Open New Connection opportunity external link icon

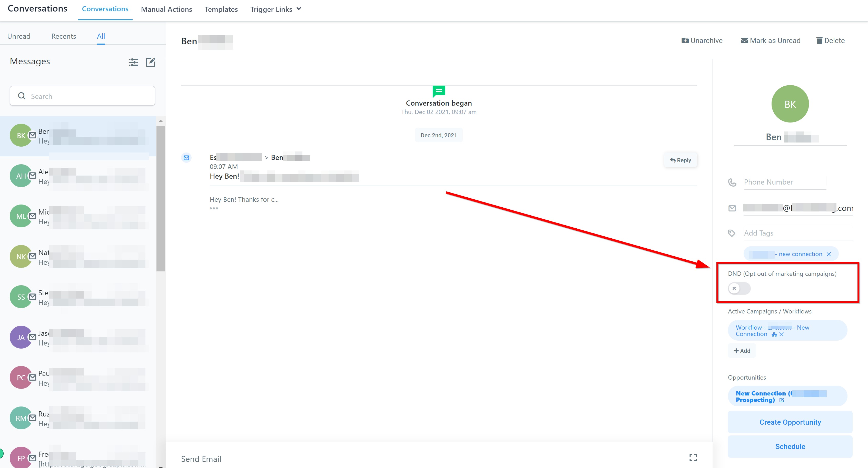click(781, 400)
